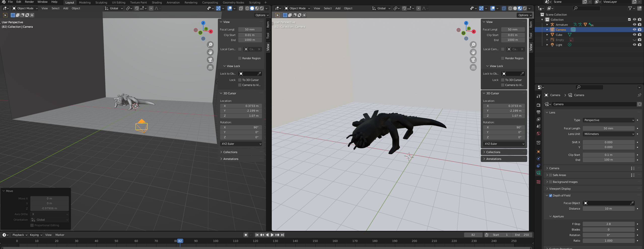Click the new collection icon in outliner
This screenshot has height=249, width=644.
tap(639, 8)
